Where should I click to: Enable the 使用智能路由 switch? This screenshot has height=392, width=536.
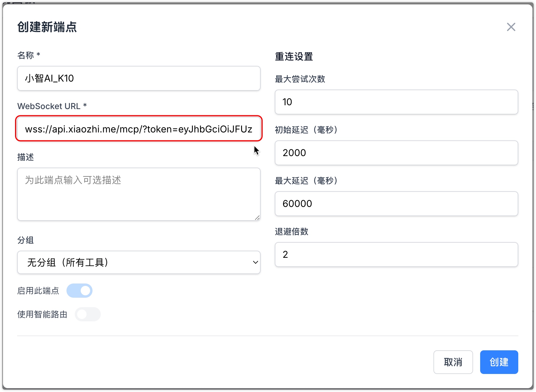(87, 314)
